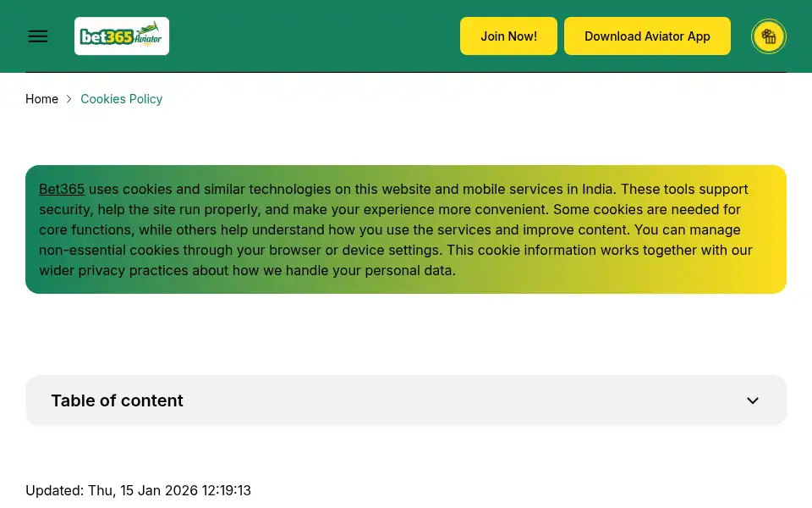Open the Bet365 link in intro text
The width and height of the screenshot is (812, 508).
tap(62, 189)
